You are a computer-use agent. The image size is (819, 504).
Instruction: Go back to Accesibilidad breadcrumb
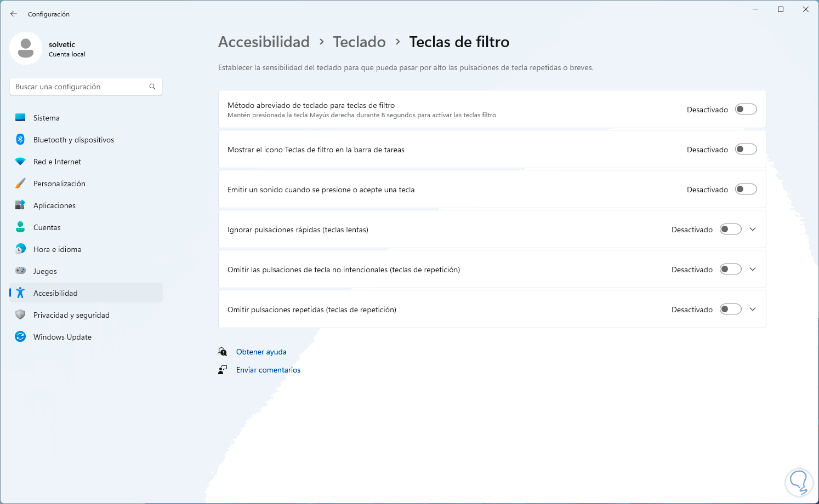click(264, 42)
